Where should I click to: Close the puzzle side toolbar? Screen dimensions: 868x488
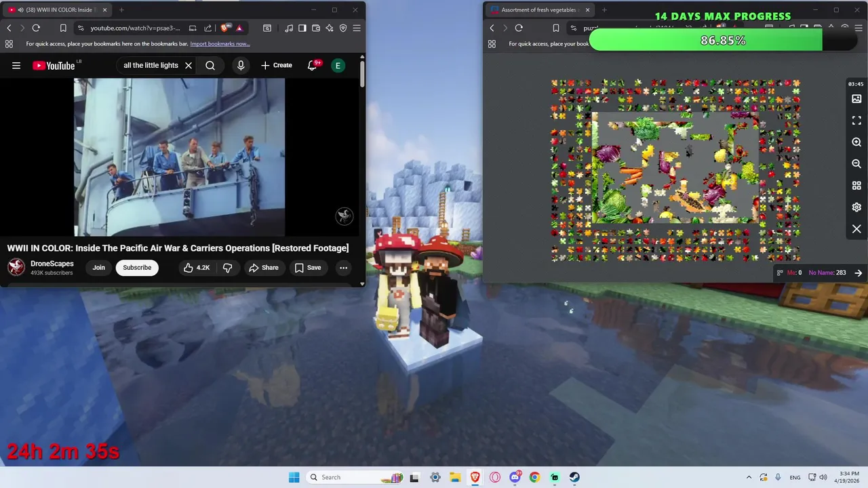pyautogui.click(x=856, y=229)
